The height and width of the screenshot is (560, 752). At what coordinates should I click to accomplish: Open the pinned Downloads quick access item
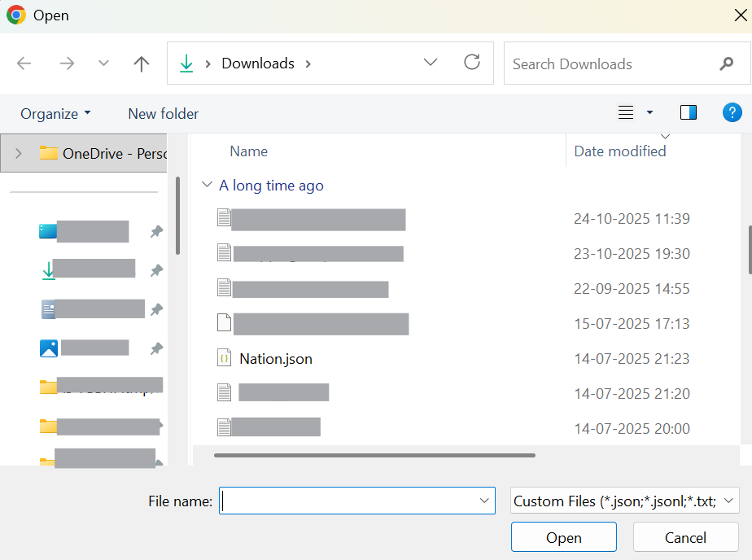[87, 270]
